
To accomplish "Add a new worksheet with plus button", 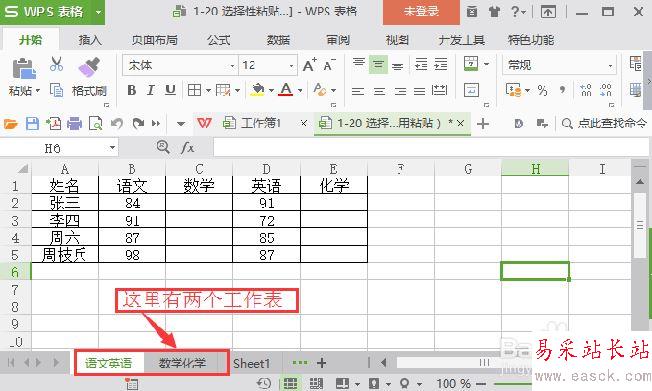I will pos(321,363).
